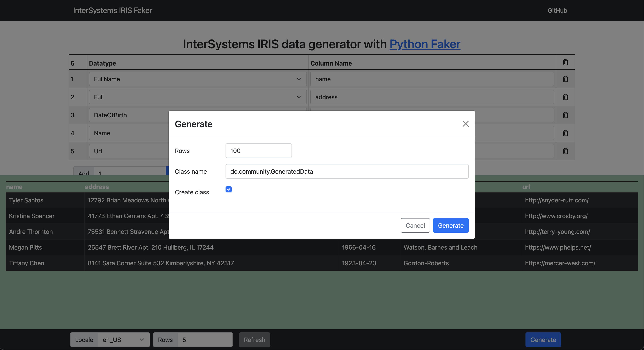
Task: Focus the Class name text field
Action: click(347, 172)
